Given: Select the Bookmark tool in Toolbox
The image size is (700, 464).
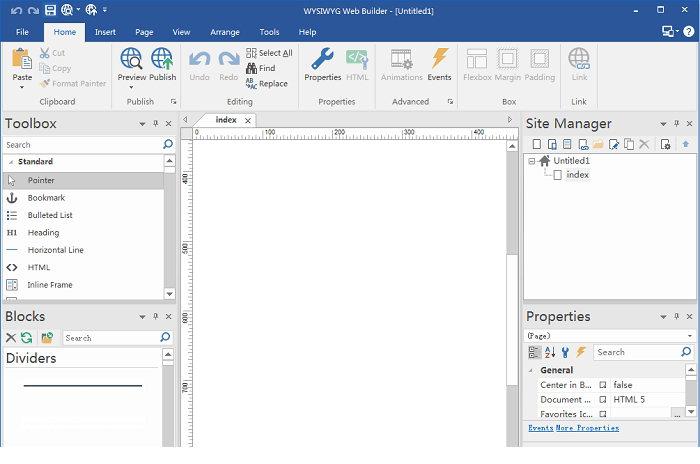Looking at the screenshot, I should (83, 198).
